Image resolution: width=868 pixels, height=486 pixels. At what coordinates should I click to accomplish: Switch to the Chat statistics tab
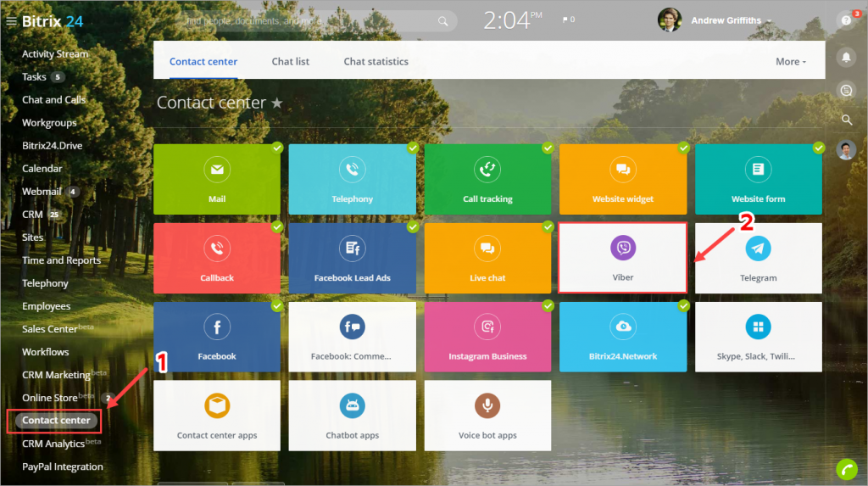376,62
